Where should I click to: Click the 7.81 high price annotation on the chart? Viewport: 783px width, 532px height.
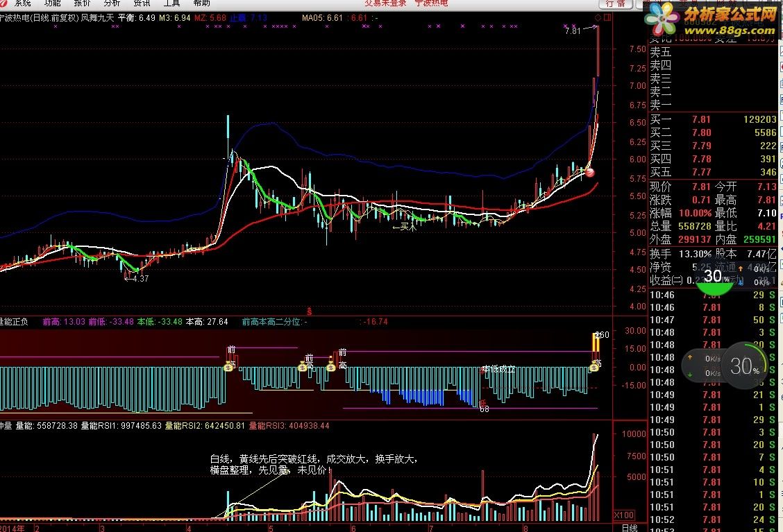573,31
